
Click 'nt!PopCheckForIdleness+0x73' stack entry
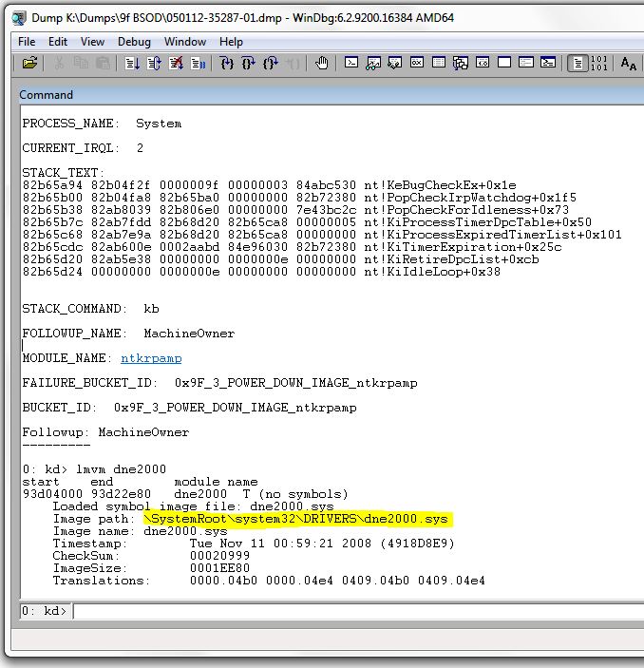(x=466, y=210)
